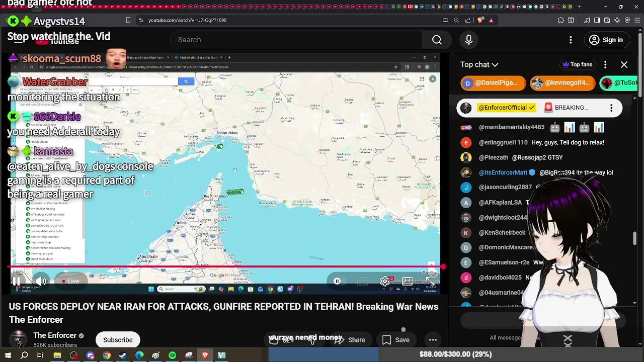Open pinned message options menu
Viewport: 644px width, 362px height.
point(611,108)
